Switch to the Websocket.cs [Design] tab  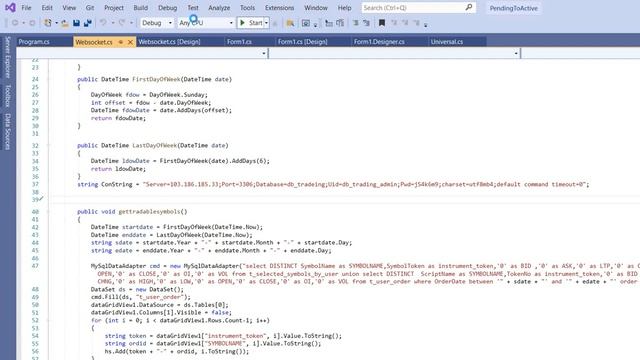pyautogui.click(x=169, y=42)
